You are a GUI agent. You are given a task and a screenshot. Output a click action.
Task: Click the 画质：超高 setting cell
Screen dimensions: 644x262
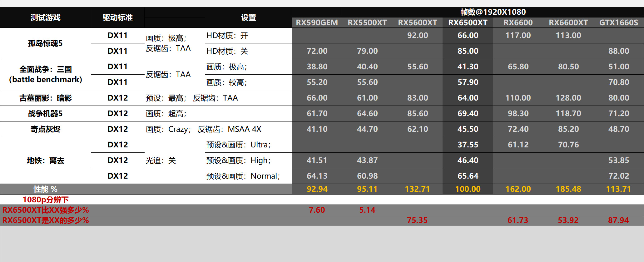[x=166, y=114]
